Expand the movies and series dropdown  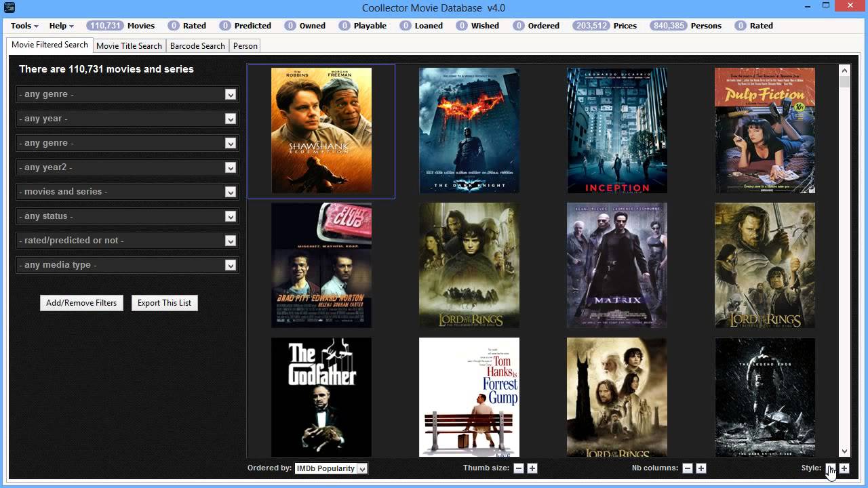tap(231, 192)
